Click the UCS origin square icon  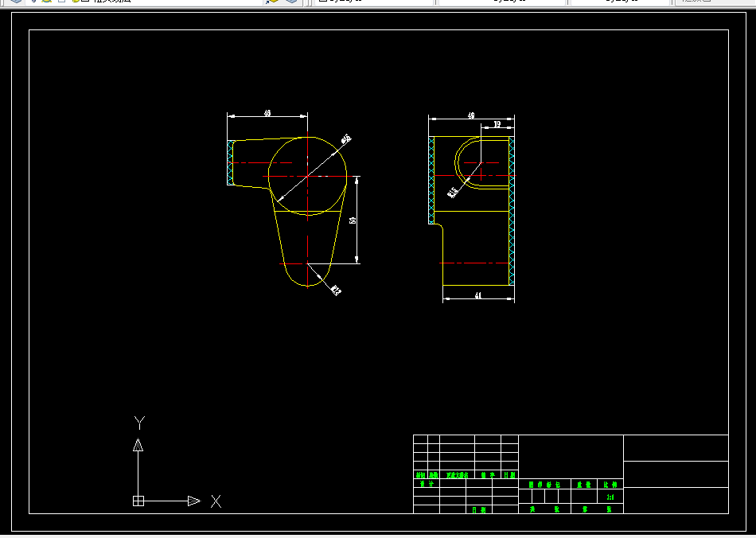[x=138, y=501]
